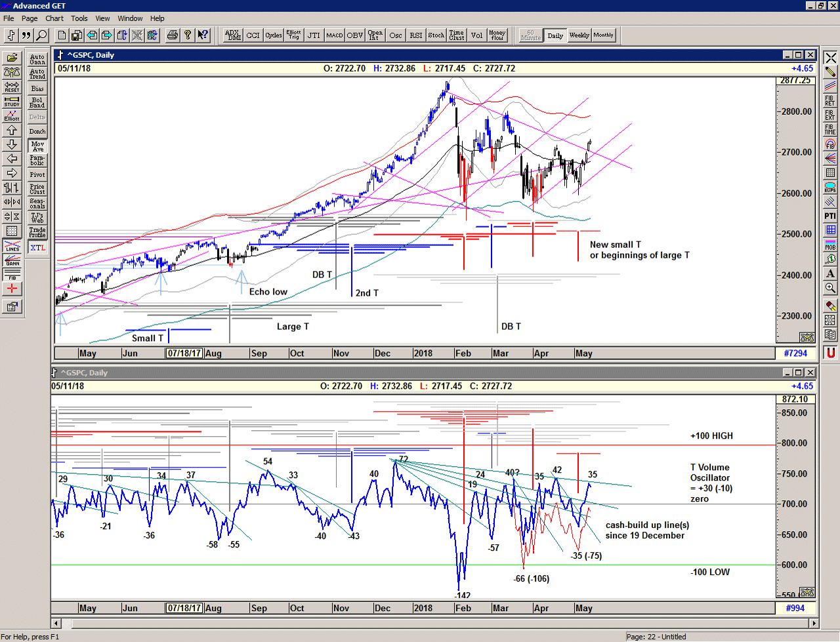Switch chart to Weekly timeframe

pyautogui.click(x=579, y=35)
